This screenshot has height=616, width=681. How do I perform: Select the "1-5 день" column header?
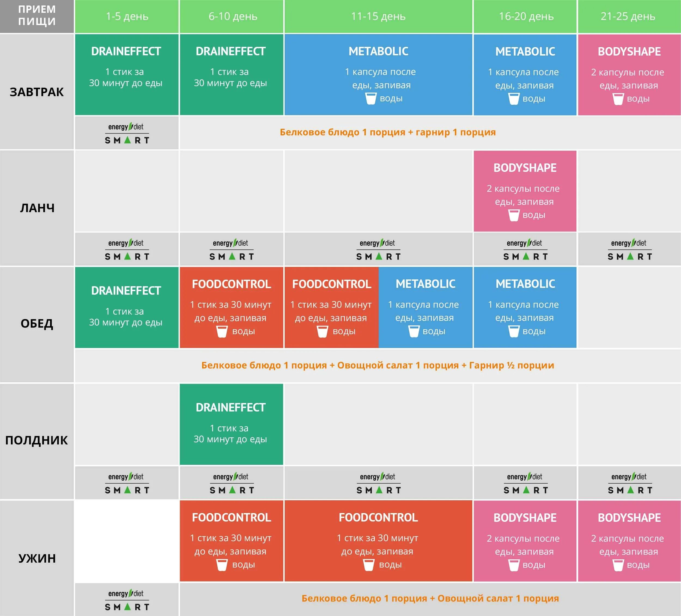coord(127,16)
